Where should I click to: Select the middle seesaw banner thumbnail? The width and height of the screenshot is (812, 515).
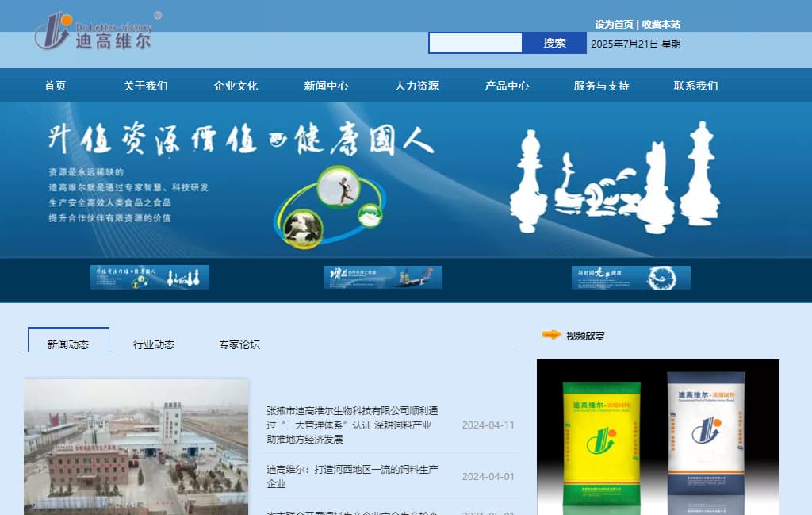coord(383,277)
